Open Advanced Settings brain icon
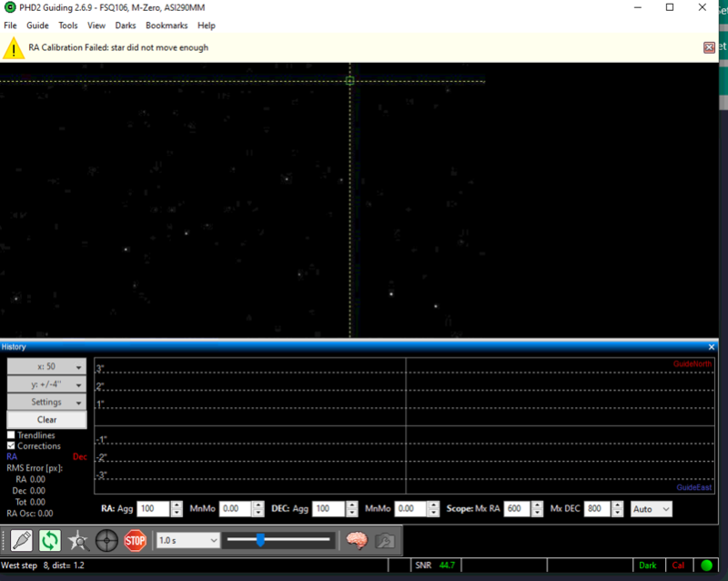The image size is (728, 581). coord(357,541)
